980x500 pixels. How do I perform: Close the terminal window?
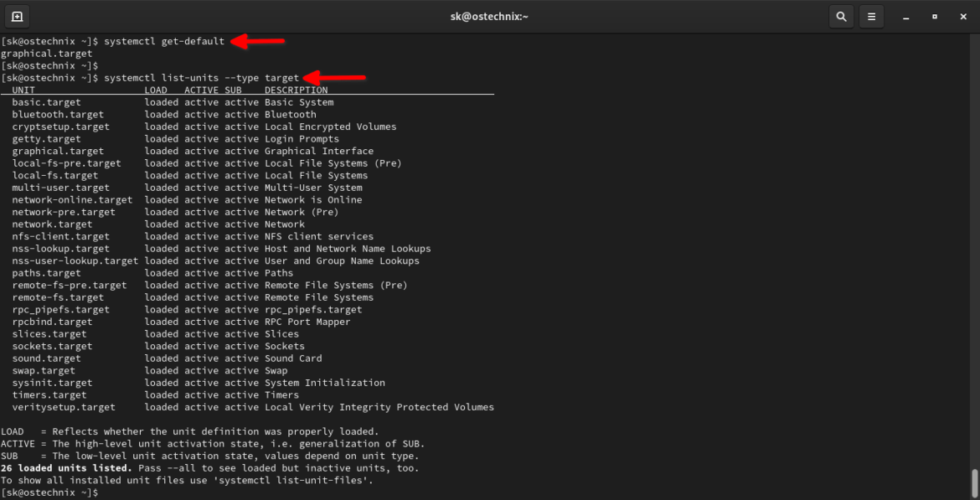click(963, 17)
